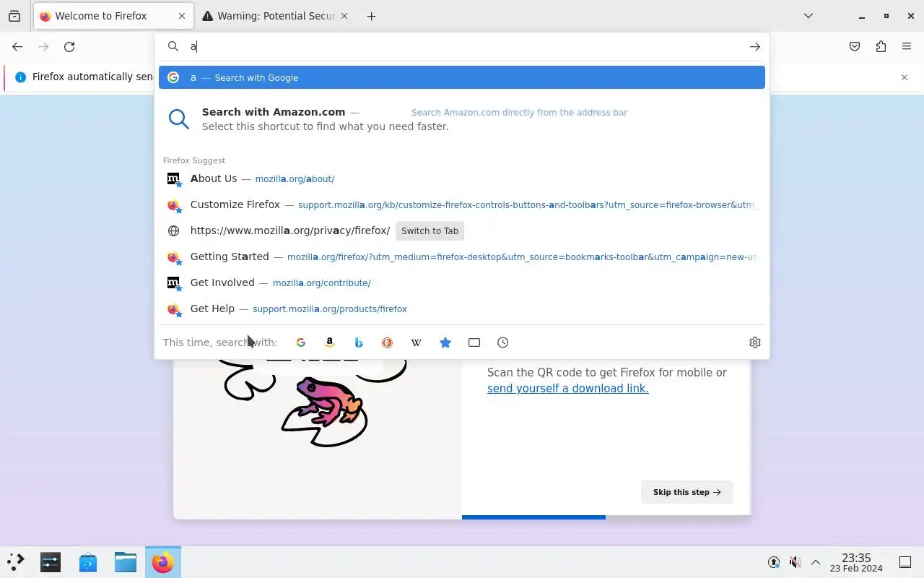Image resolution: width=924 pixels, height=578 pixels.
Task: Open the Get Help suggestion
Action: click(x=462, y=309)
